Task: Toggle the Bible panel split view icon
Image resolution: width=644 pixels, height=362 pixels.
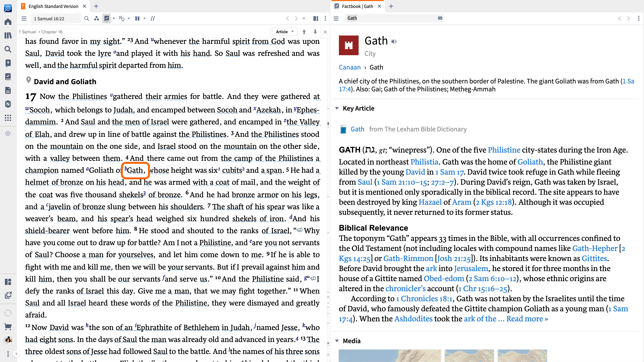Action: point(316,19)
